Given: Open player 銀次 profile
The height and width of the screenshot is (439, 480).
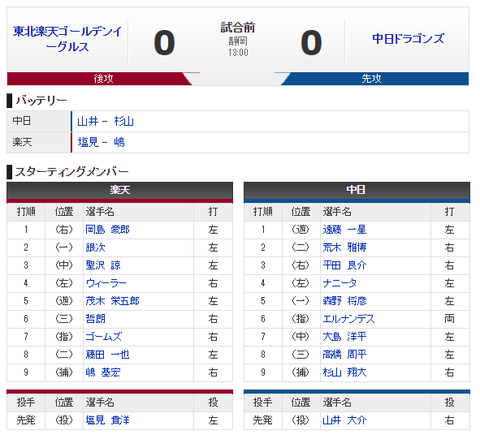Looking at the screenshot, I should coord(95,248).
